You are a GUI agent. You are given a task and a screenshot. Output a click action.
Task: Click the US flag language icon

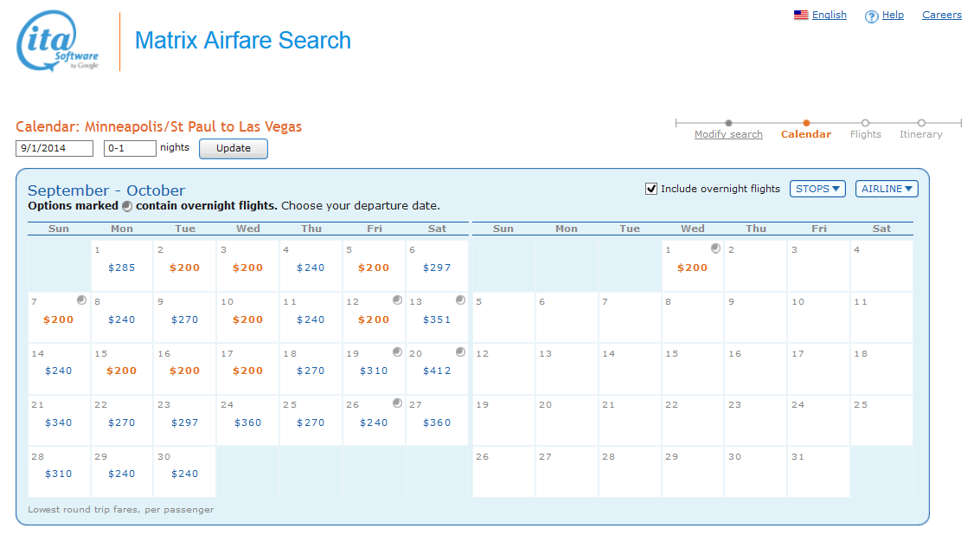(x=801, y=15)
